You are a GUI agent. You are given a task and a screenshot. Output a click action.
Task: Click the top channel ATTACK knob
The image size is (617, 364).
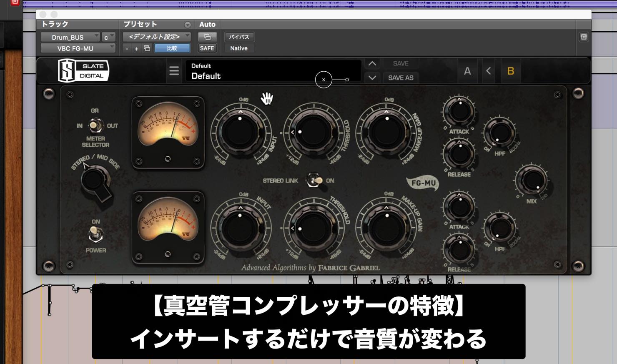(x=459, y=111)
